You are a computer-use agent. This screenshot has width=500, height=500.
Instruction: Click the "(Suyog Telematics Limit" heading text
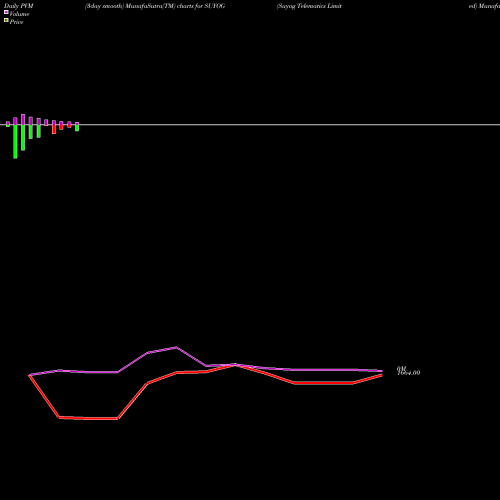tap(309, 6)
